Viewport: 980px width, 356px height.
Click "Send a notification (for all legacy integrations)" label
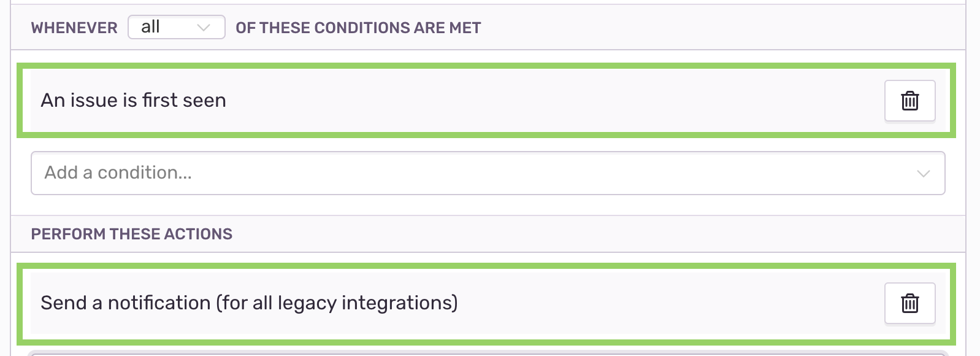249,303
